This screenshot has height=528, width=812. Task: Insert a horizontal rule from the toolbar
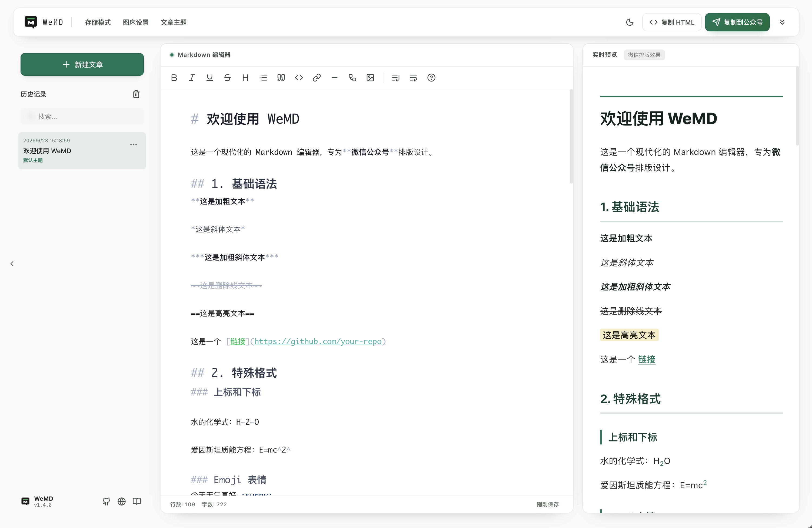point(335,78)
